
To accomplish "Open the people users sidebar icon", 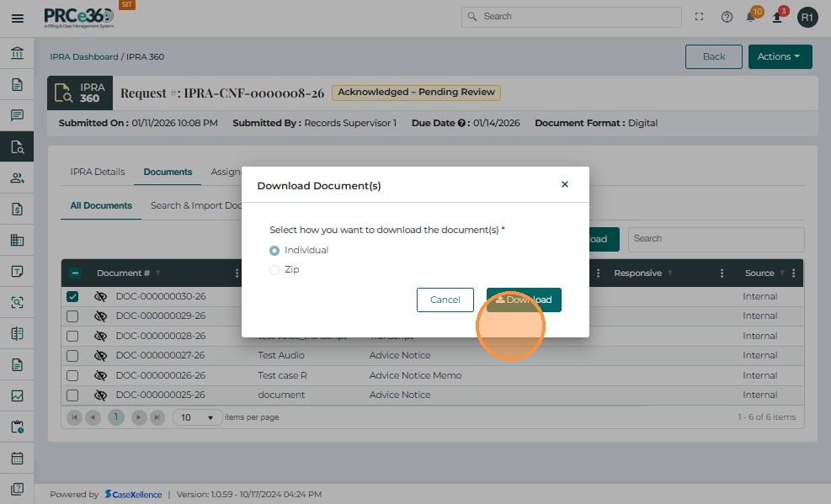I will point(17,178).
